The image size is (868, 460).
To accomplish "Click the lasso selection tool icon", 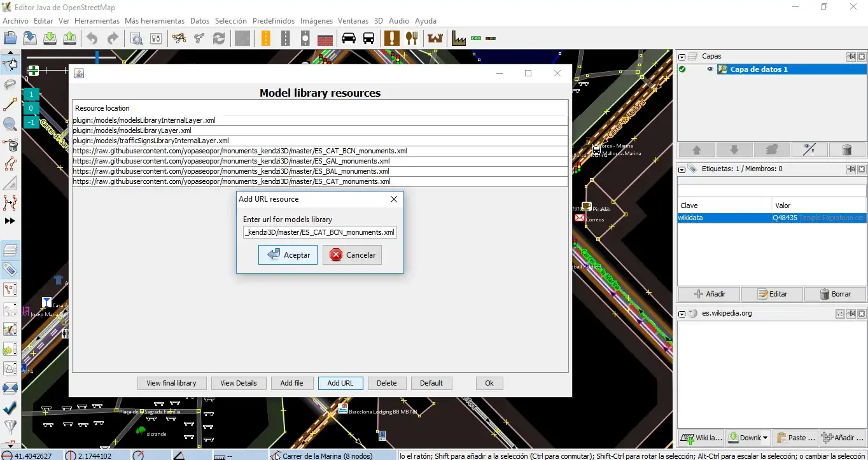I will click(x=10, y=84).
